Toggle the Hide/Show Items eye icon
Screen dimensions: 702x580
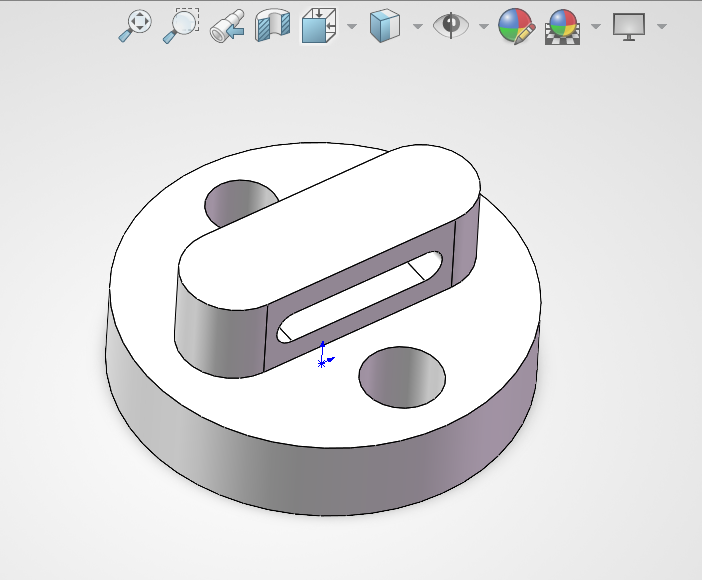pyautogui.click(x=451, y=25)
